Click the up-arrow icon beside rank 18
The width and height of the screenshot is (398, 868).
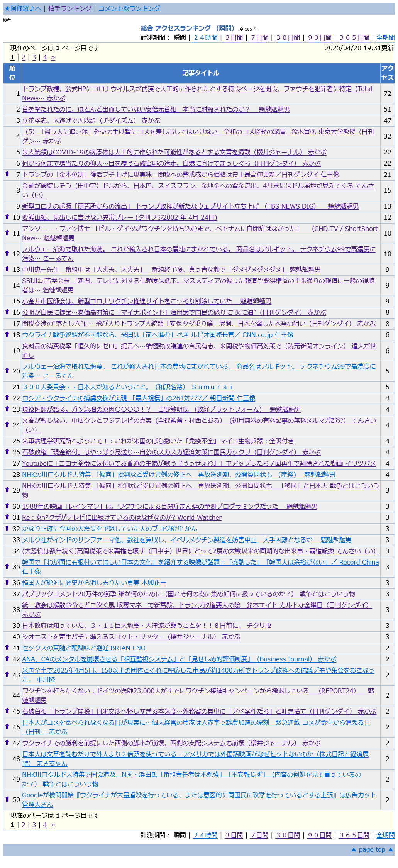point(7,334)
